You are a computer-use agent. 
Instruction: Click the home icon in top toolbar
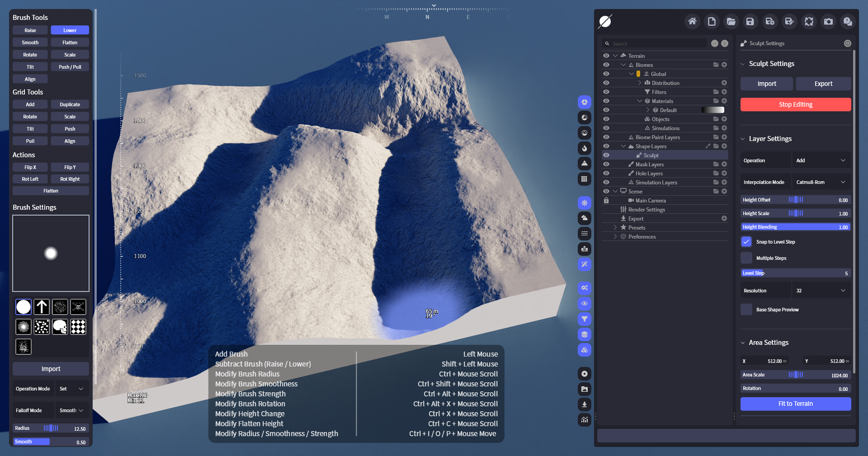(x=692, y=21)
